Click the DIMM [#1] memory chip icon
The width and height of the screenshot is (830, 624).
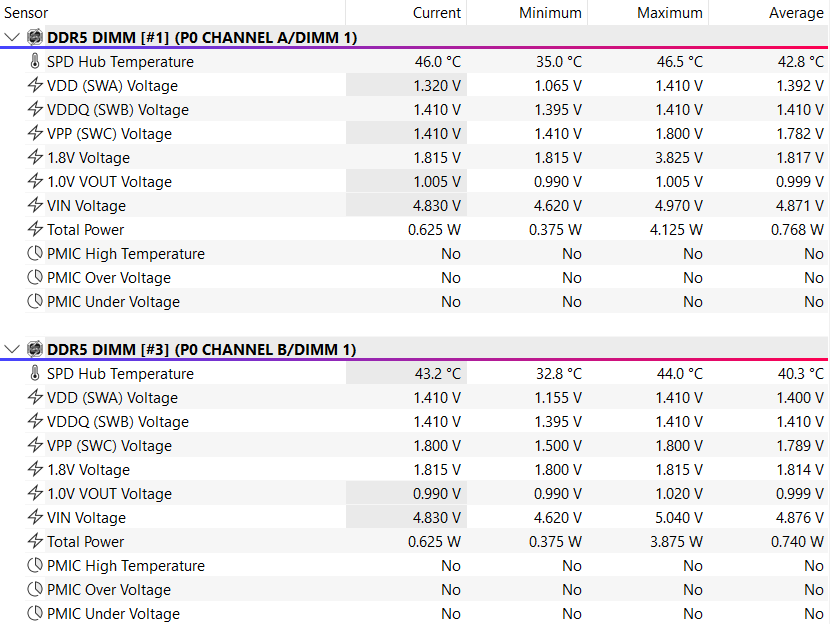pyautogui.click(x=35, y=38)
